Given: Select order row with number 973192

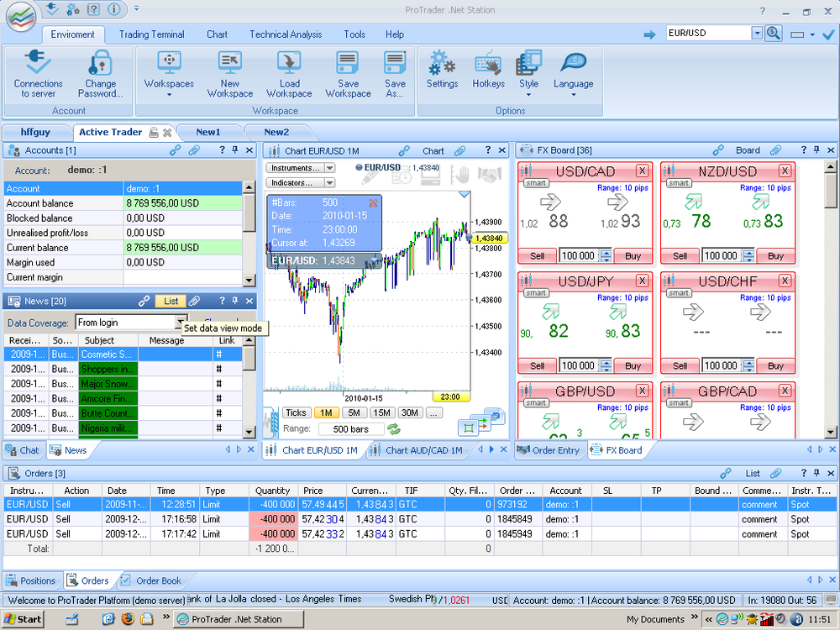Looking at the screenshot, I should (420, 505).
